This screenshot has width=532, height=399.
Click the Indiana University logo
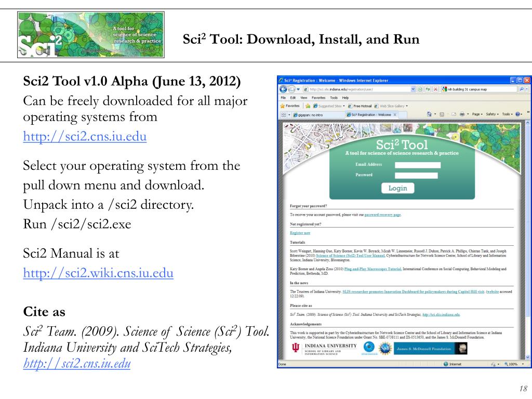(324, 348)
